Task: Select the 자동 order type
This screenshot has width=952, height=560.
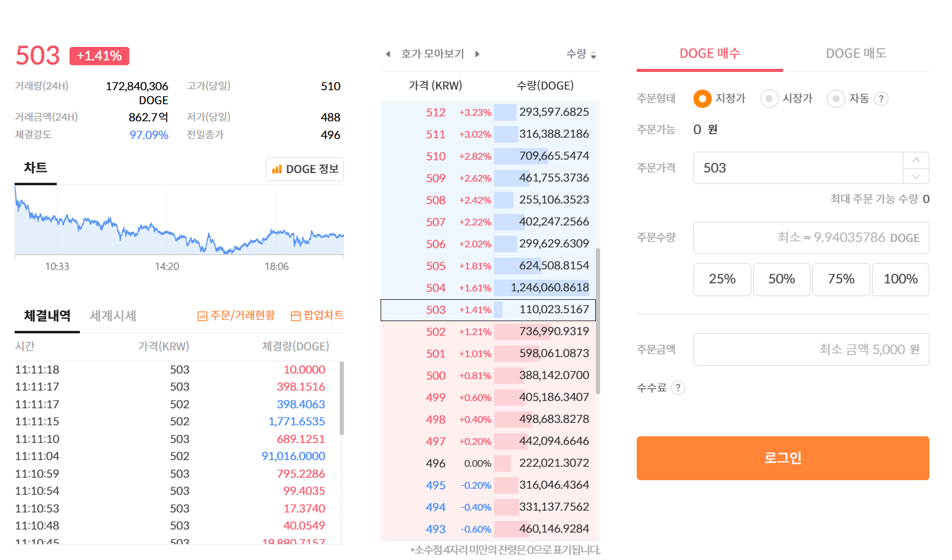Action: [x=836, y=98]
